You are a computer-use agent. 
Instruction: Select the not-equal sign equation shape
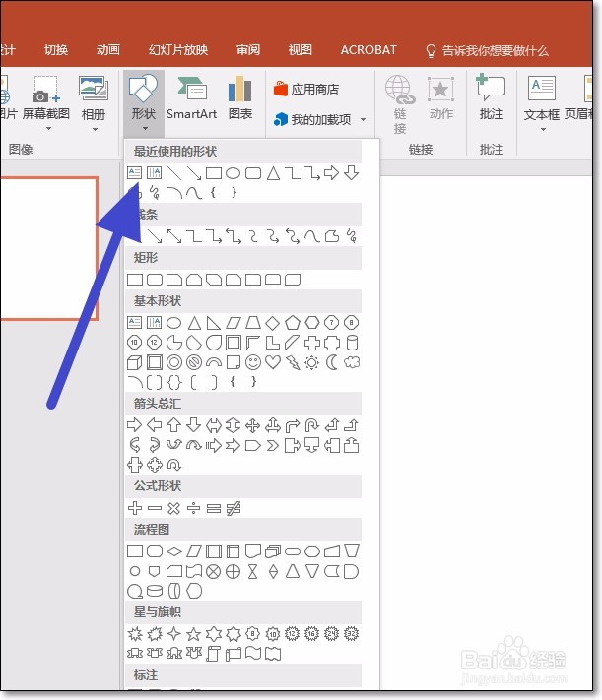click(234, 508)
